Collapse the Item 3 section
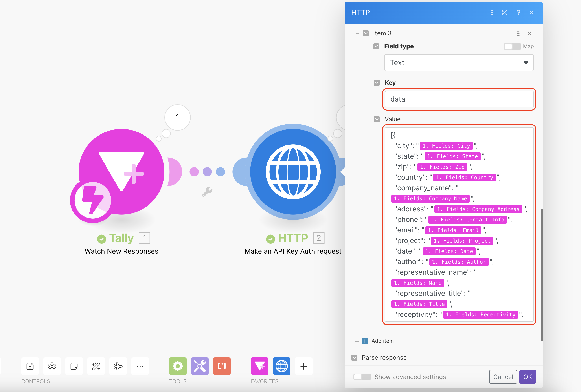Image resolution: width=581 pixels, height=392 pixels. pos(366,33)
